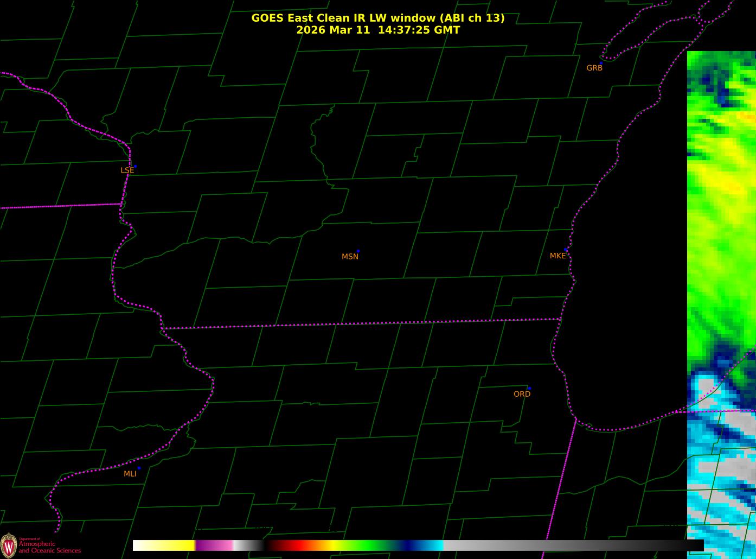Click the ORD station label
Image resolution: width=756 pixels, height=559 pixels.
(x=522, y=394)
